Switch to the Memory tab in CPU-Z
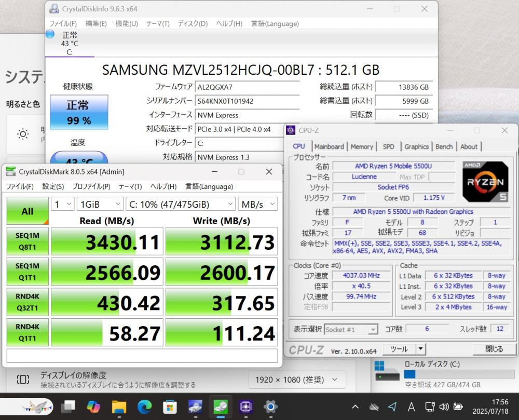Image resolution: width=519 pixels, height=420 pixels. click(x=362, y=146)
